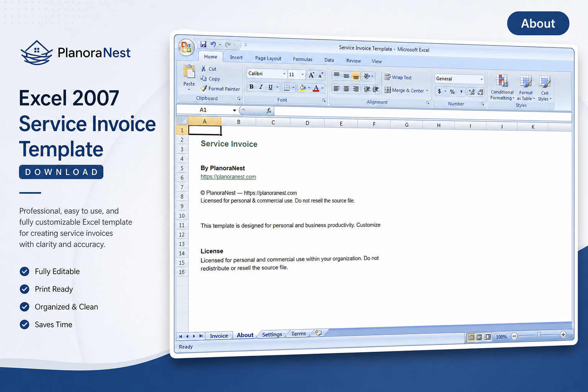This screenshot has width=588, height=392.
Task: Undo the last action
Action: click(x=213, y=44)
